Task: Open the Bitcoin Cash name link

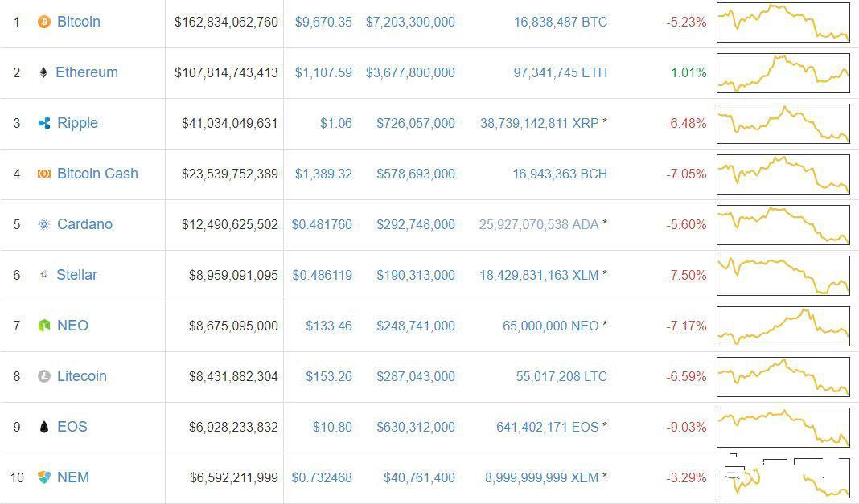Action: 97,174
